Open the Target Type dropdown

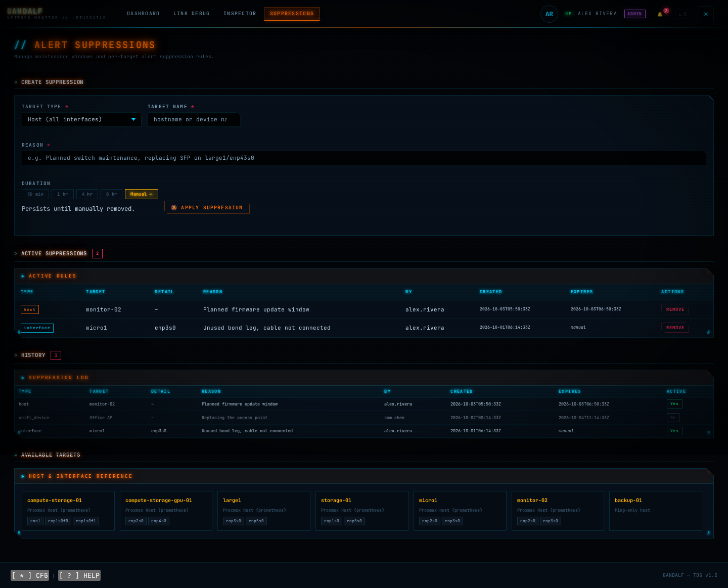tap(81, 119)
